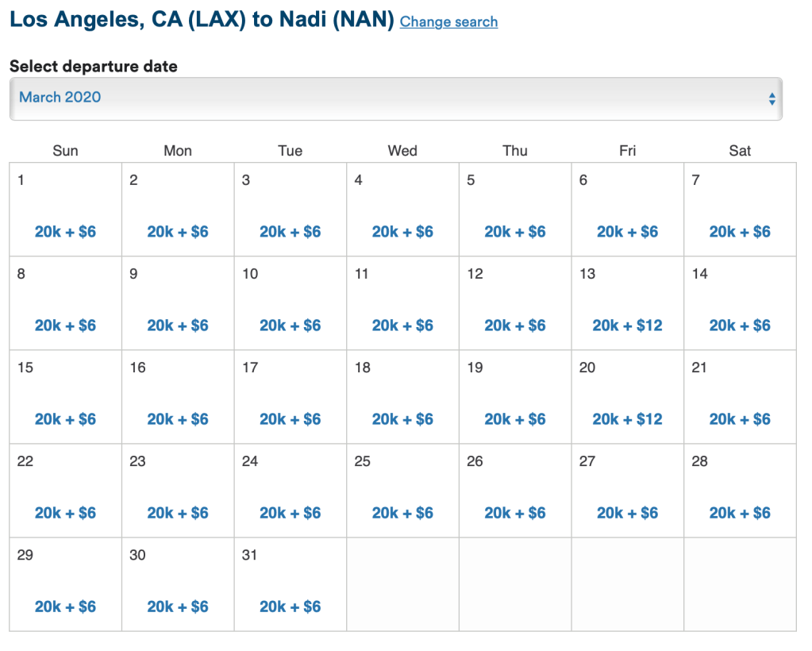Choose the March 18 Wednesday fare
Image resolution: width=812 pixels, height=651 pixels.
(402, 419)
